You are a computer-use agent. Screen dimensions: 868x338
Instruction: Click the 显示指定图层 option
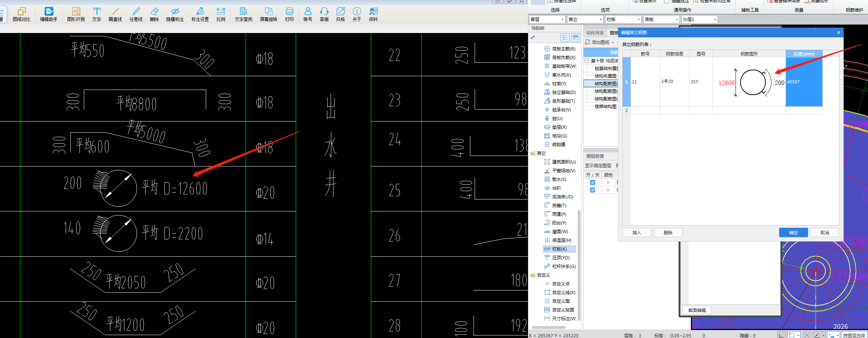coord(598,166)
